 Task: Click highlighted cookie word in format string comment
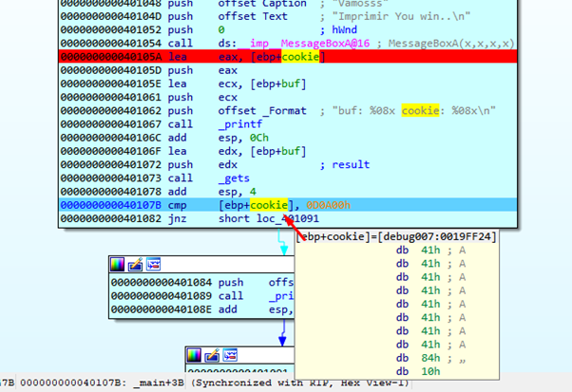click(x=420, y=111)
